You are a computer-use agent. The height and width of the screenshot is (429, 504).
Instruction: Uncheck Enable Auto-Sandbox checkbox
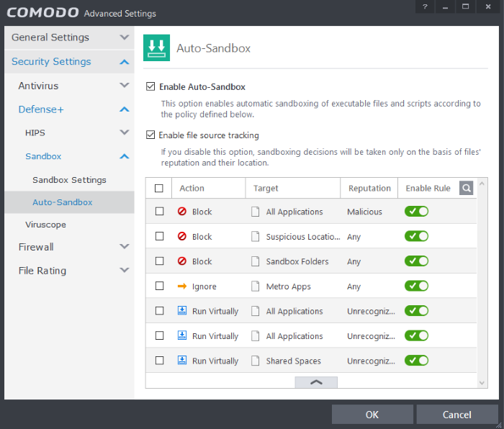[150, 86]
